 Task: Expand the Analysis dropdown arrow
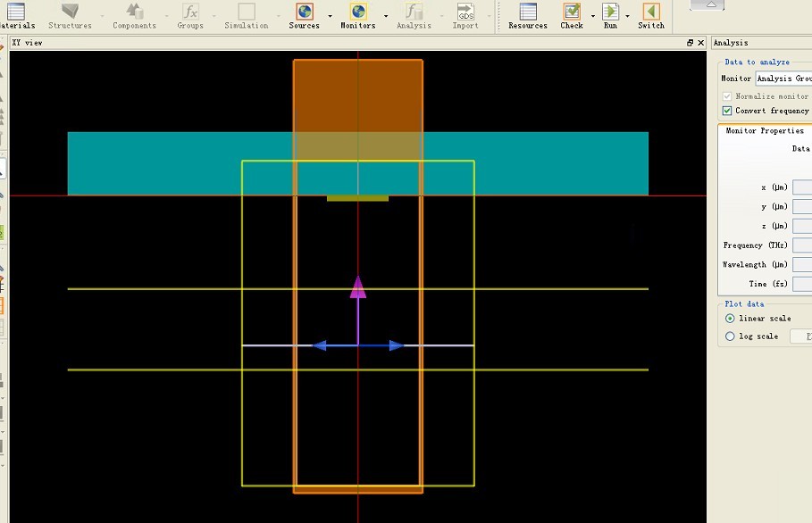coord(441,16)
